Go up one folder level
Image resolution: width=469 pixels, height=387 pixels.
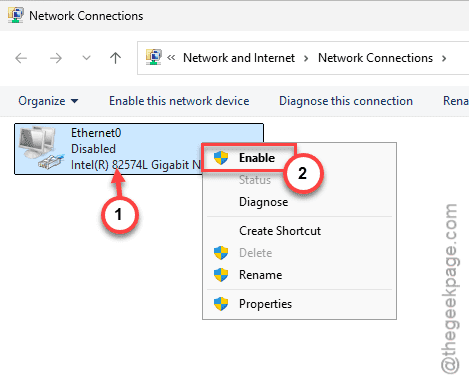tap(115, 58)
